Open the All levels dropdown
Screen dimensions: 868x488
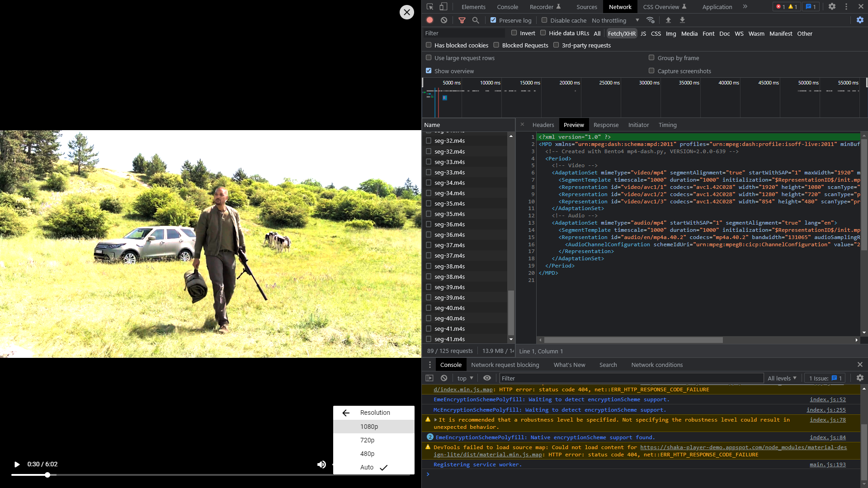[x=782, y=378]
